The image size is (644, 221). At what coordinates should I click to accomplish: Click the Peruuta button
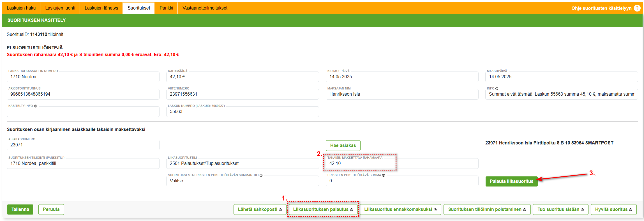coord(51,210)
